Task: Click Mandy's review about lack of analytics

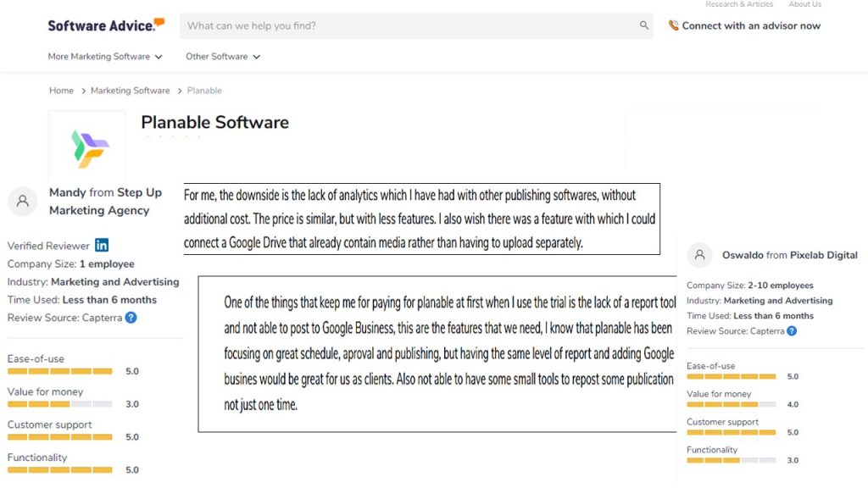Action: pos(422,219)
